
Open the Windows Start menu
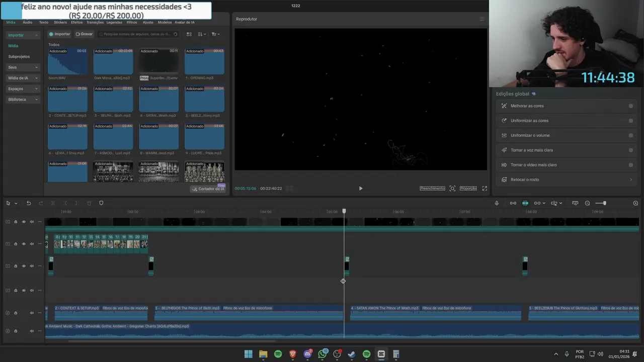pos(248,354)
